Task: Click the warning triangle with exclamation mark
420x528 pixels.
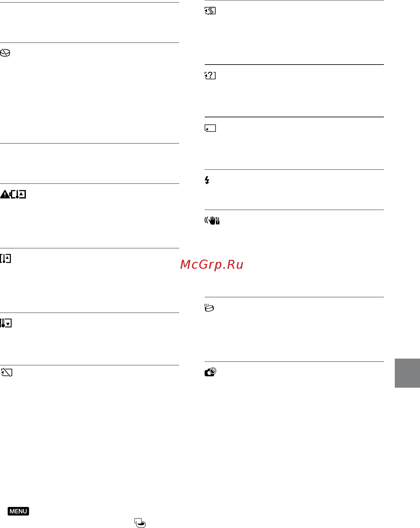Action: click(5, 194)
